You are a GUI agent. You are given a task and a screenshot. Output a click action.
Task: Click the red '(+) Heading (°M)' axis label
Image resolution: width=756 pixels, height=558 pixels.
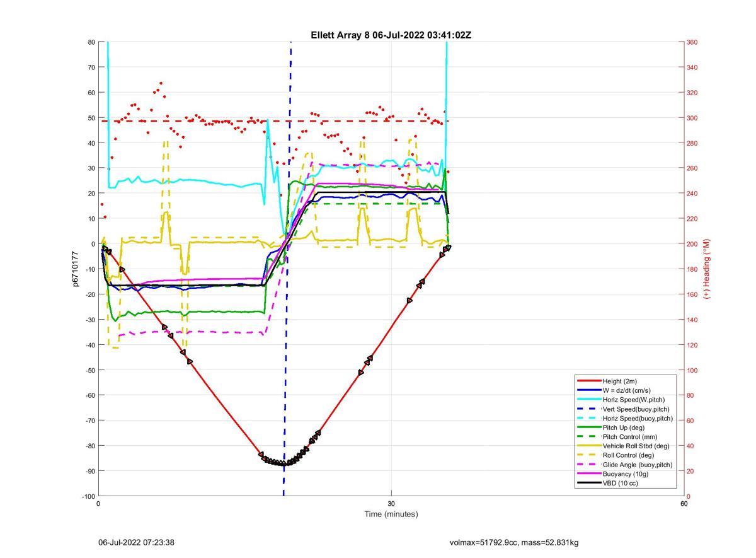[706, 269]
